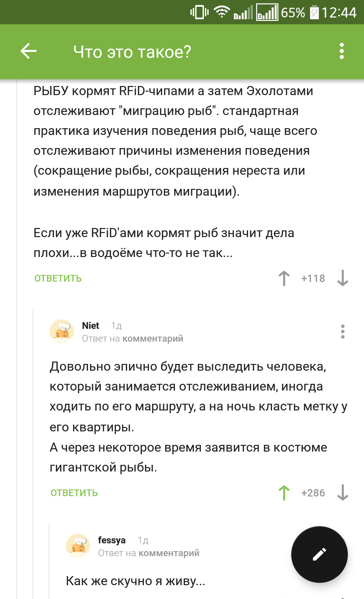
Task: Tap the vibrate mode status icon
Action: [x=200, y=12]
